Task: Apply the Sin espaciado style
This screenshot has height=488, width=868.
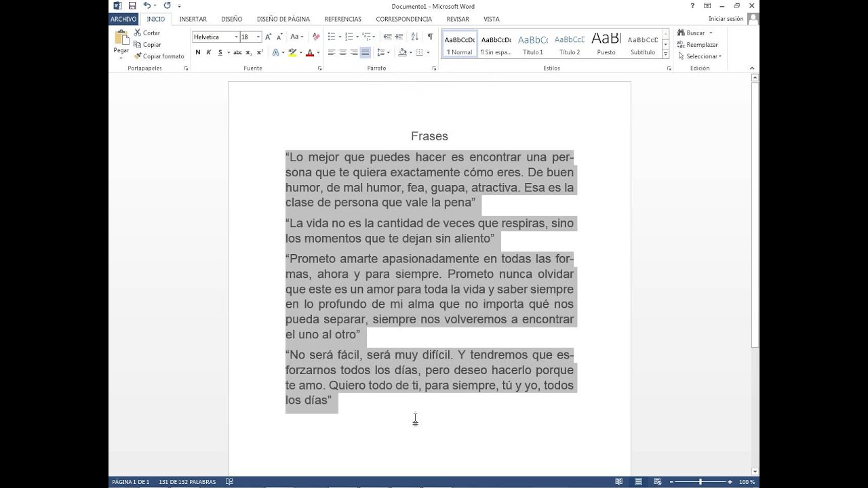Action: pos(496,44)
